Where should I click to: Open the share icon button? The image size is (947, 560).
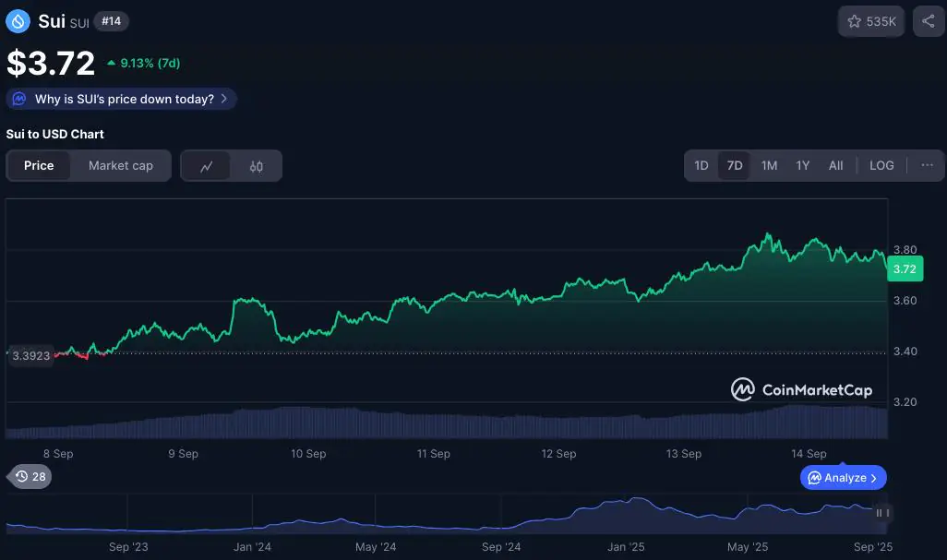coord(929,21)
